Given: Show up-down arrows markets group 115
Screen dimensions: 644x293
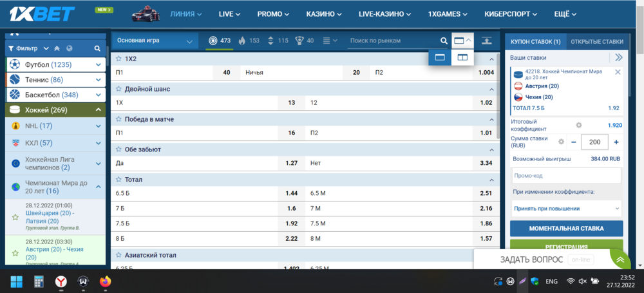Looking at the screenshot, I should 278,41.
